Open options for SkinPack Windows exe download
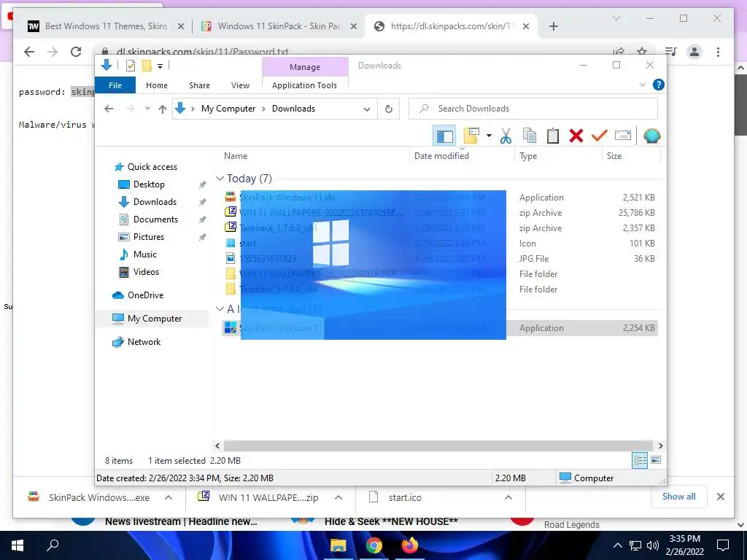Screen dimensions: 747x560 pos(169,497)
